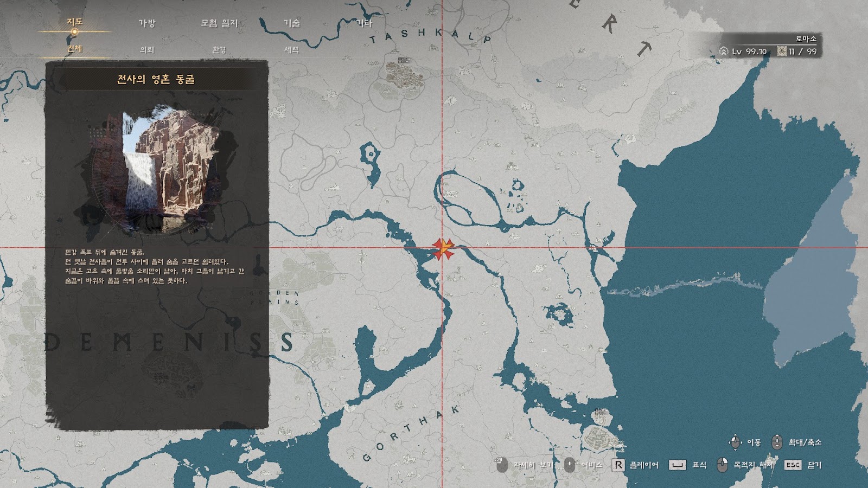The height and width of the screenshot is (488, 868).
Task: Select the 세력 map filter sub-tab
Action: tap(292, 49)
